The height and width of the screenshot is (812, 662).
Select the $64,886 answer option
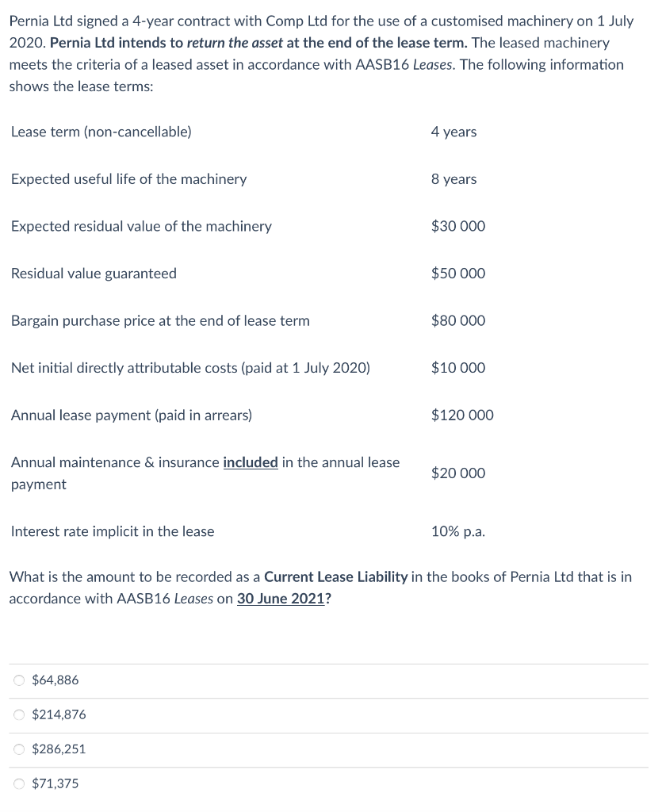[x=18, y=680]
